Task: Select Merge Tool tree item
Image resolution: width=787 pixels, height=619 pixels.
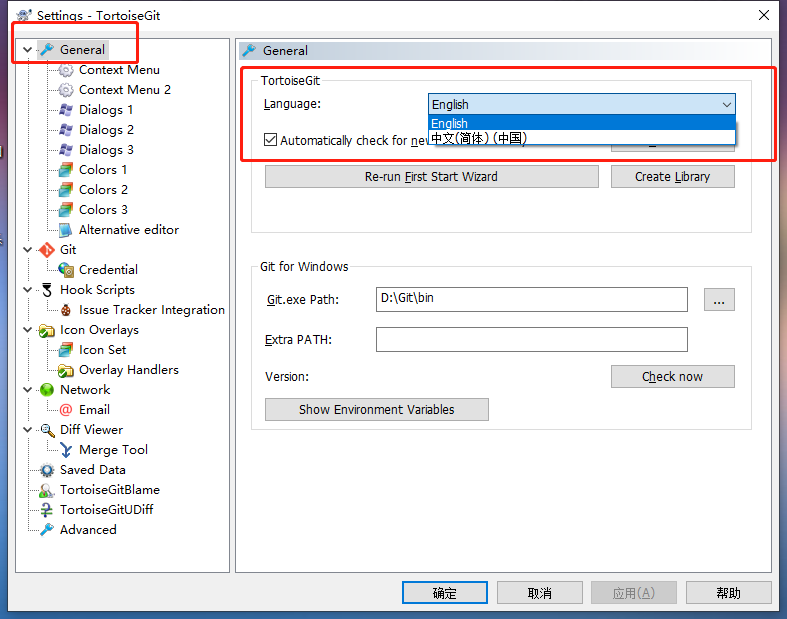Action: click(x=113, y=450)
